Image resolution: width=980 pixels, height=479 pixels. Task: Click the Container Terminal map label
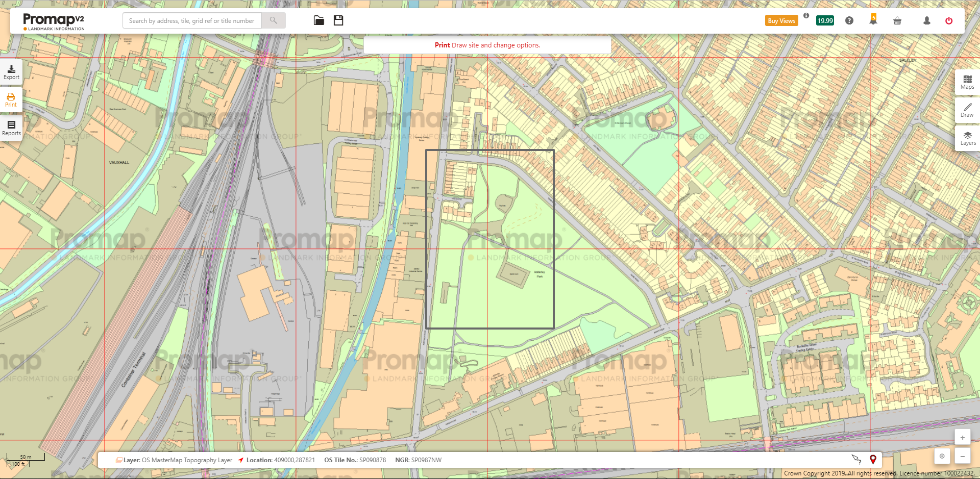tap(134, 369)
